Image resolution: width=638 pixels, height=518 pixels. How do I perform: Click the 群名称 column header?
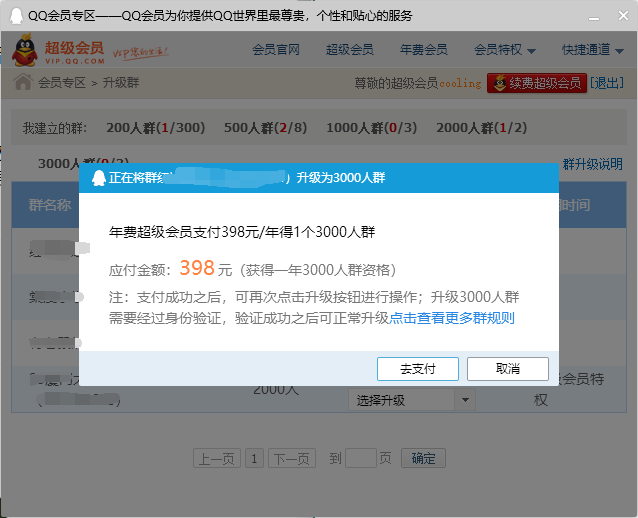pos(50,205)
